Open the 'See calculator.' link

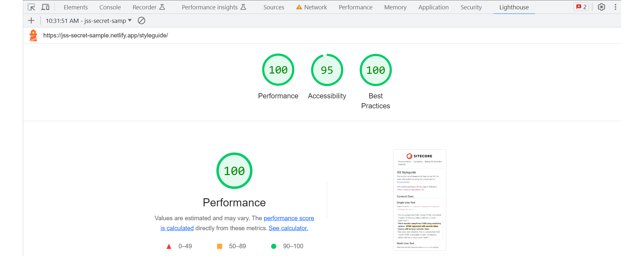[x=288, y=228]
